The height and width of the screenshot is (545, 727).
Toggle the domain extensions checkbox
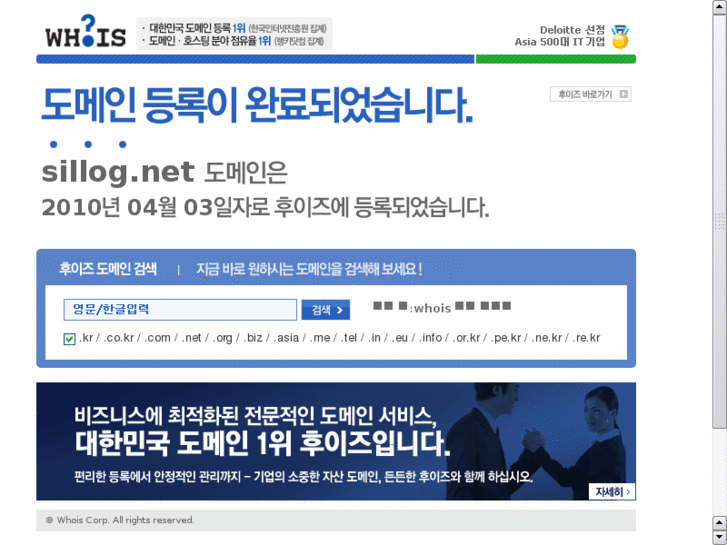pos(69,339)
